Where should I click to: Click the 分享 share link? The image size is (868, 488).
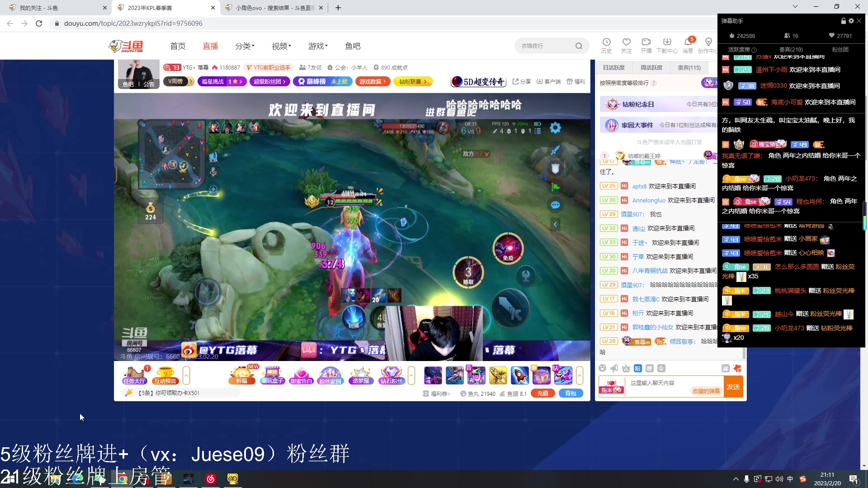click(521, 81)
